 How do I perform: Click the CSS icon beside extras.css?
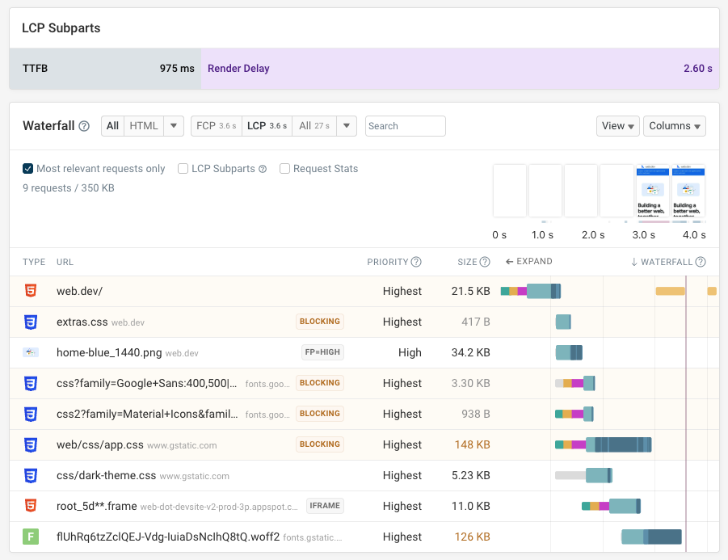pyautogui.click(x=30, y=322)
